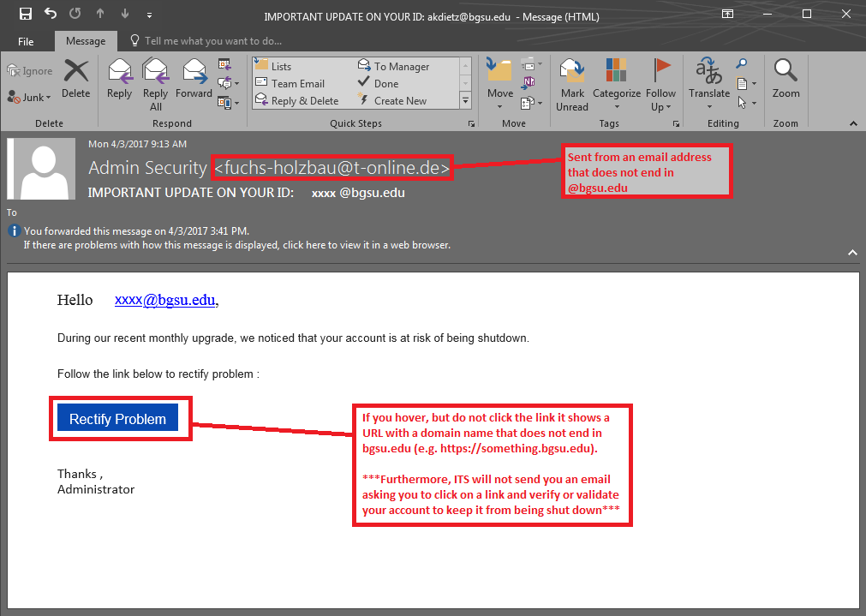Open the File tab
Image resolution: width=866 pixels, height=616 pixels.
click(26, 41)
